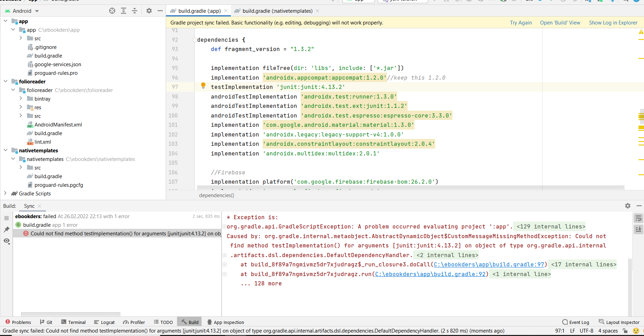Toggle the Build tool window tab

pos(189,322)
